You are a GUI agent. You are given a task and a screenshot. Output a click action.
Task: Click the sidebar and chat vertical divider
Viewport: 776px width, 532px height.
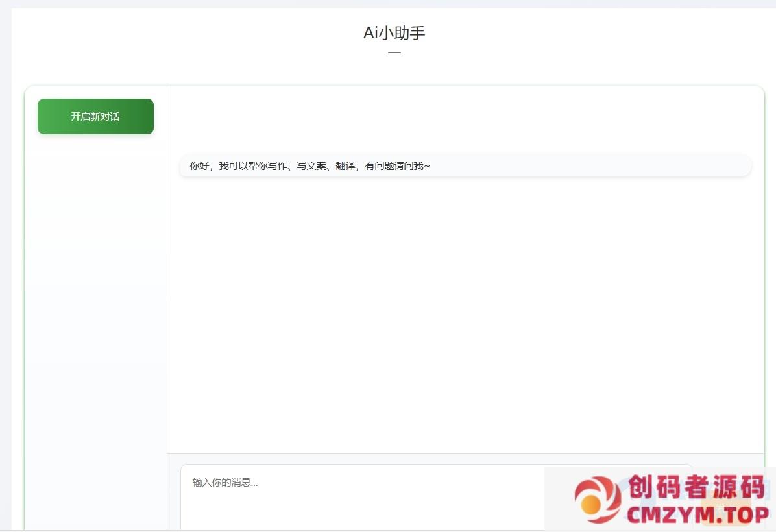[x=167, y=292]
